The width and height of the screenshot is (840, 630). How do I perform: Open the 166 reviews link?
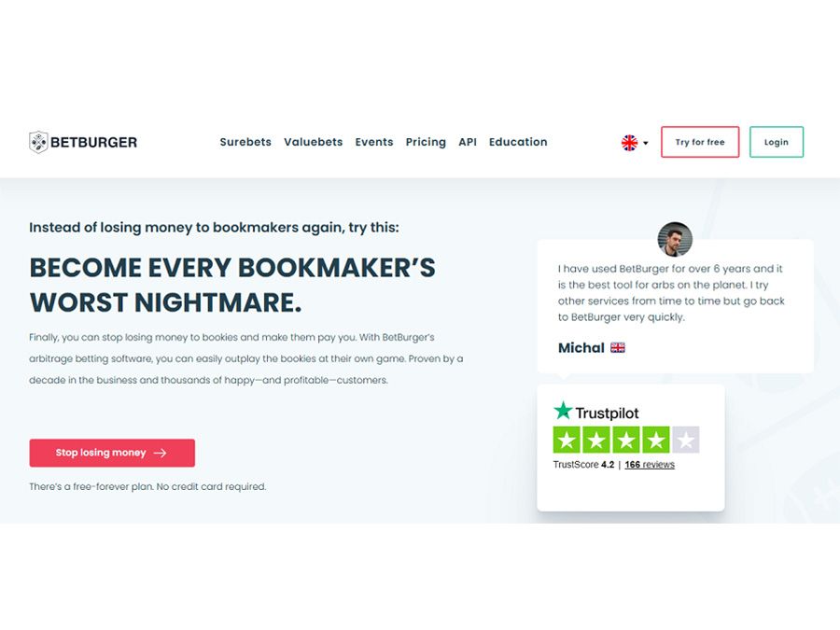650,465
